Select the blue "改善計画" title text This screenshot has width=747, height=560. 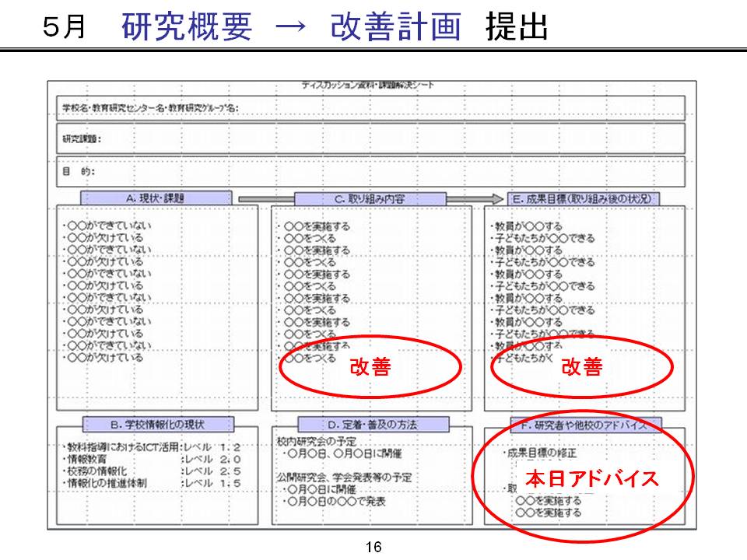396,26
